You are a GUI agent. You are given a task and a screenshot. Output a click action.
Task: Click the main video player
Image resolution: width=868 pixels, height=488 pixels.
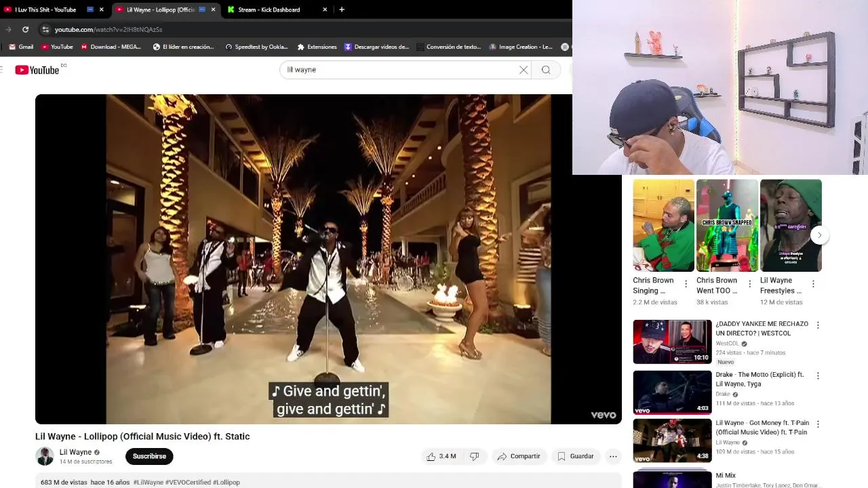coord(328,259)
